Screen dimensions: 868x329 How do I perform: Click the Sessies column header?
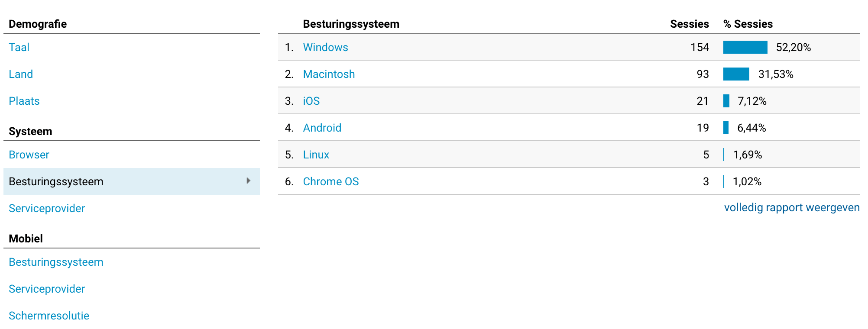689,24
